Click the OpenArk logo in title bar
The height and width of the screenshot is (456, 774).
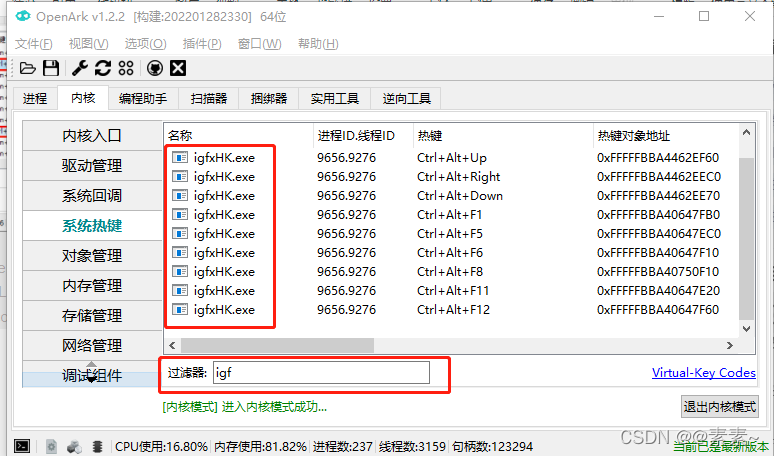tap(23, 16)
